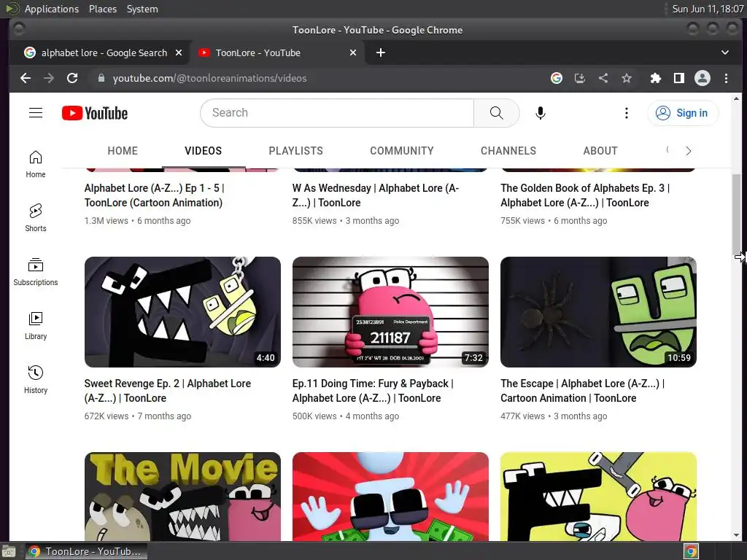This screenshot has width=747, height=560.
Task: Open the Google icon in the address bar
Action: (557, 78)
